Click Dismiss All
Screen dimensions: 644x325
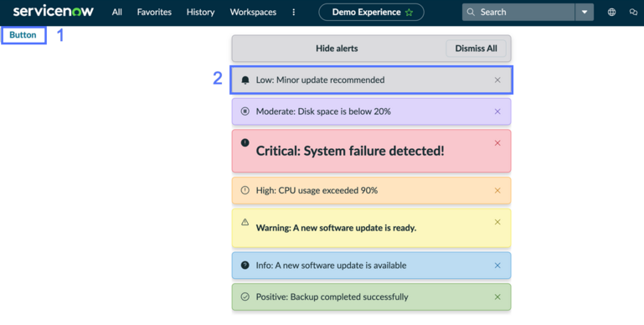click(476, 48)
